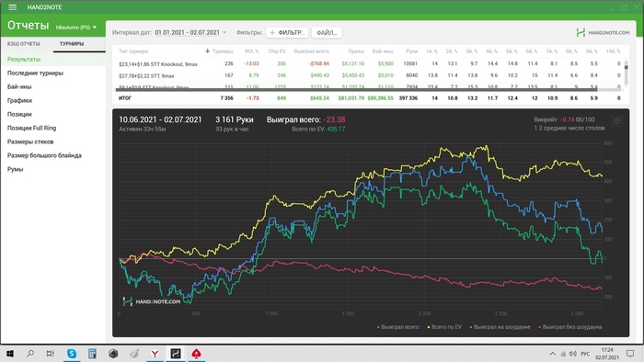Viewport: 644px width, 362px height.
Task: Open the Размеры стеков report
Action: tap(30, 141)
